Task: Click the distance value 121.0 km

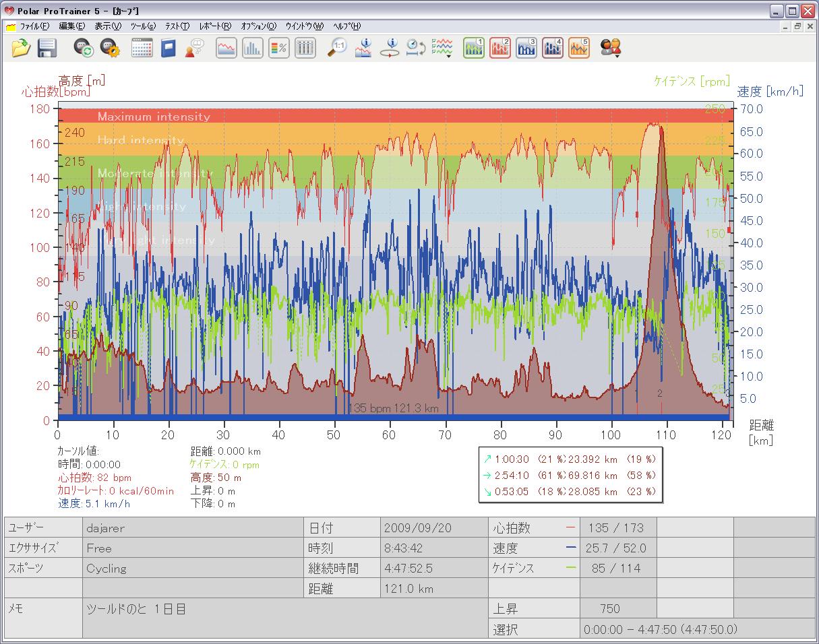Action: (434, 588)
